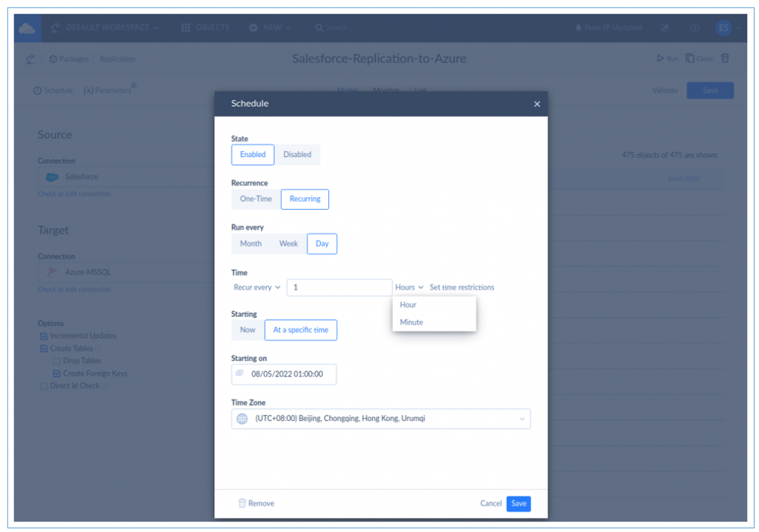This screenshot has width=759, height=532.
Task: Select Minute from the dropdown list
Action: click(434, 322)
